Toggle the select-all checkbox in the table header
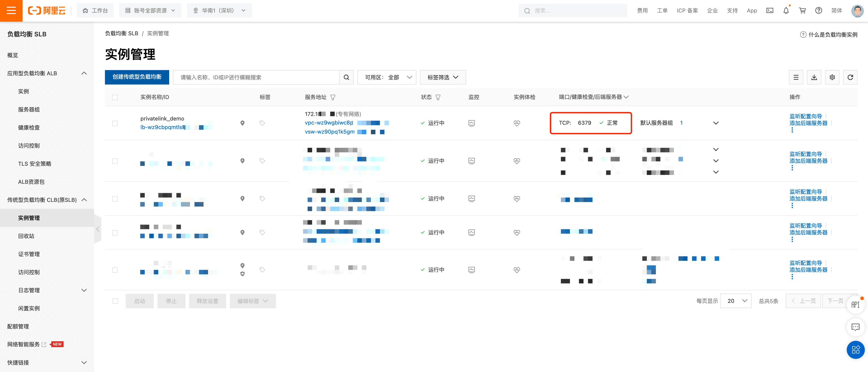This screenshot has height=372, width=868. (x=115, y=97)
